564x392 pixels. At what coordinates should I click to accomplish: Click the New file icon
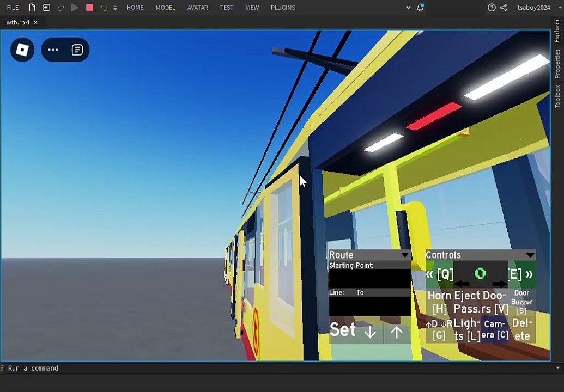pos(32,8)
